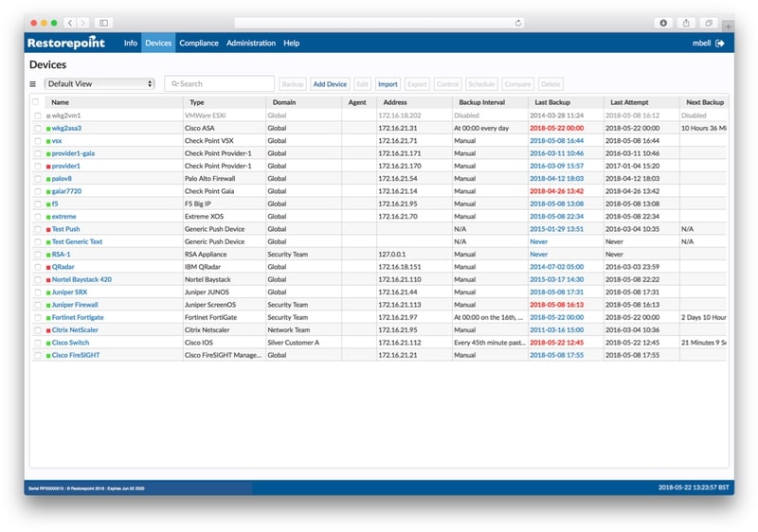This screenshot has height=532, width=758.
Task: Click the show tabs overview icon
Action: 709,23
